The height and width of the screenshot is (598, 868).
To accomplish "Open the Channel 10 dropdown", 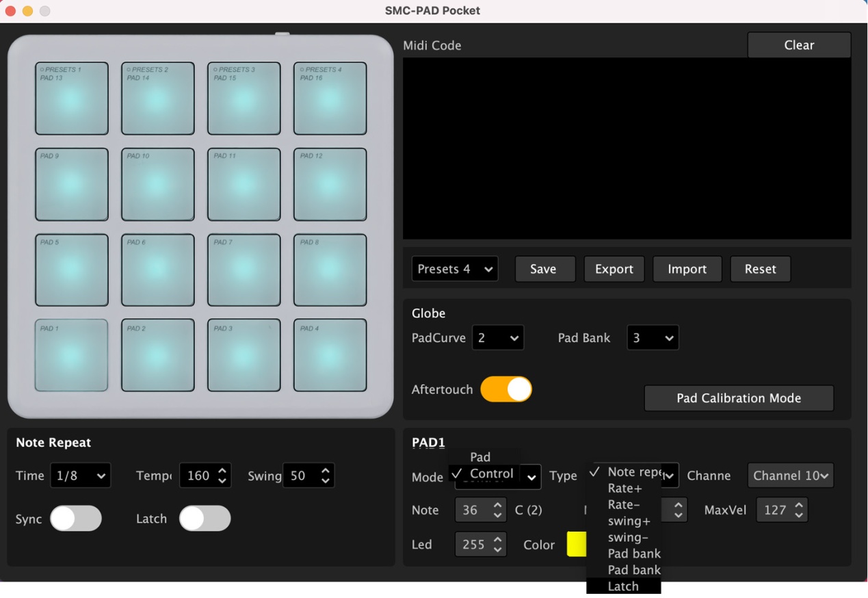I will [791, 476].
